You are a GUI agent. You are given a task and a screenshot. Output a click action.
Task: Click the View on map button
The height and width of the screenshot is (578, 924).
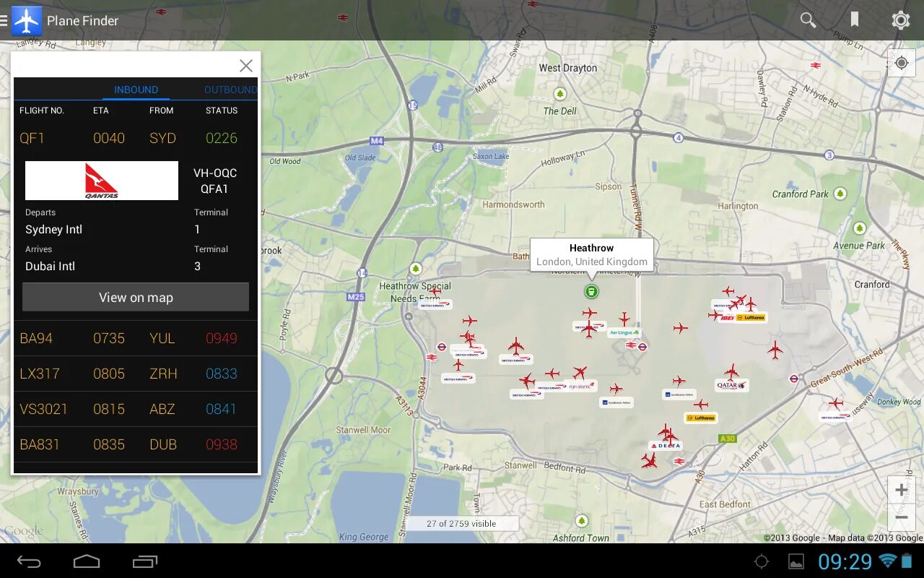(136, 297)
